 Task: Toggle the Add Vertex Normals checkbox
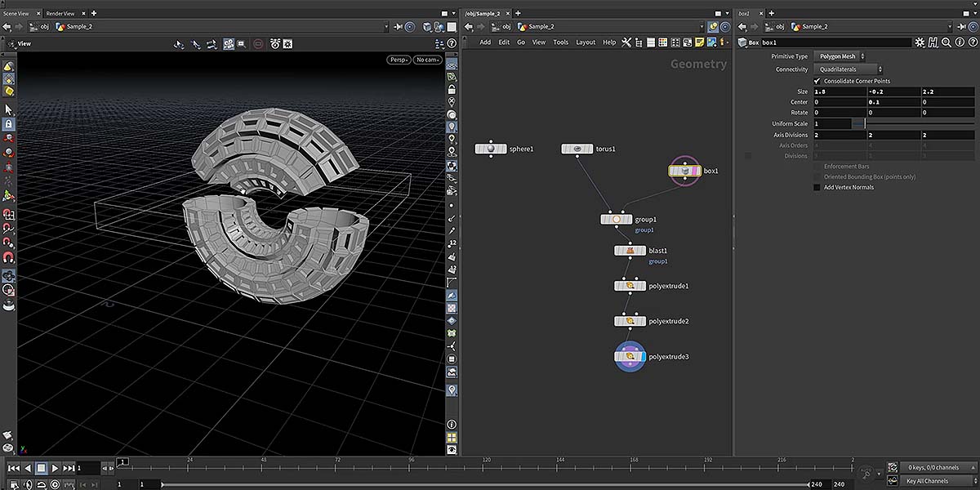point(817,187)
